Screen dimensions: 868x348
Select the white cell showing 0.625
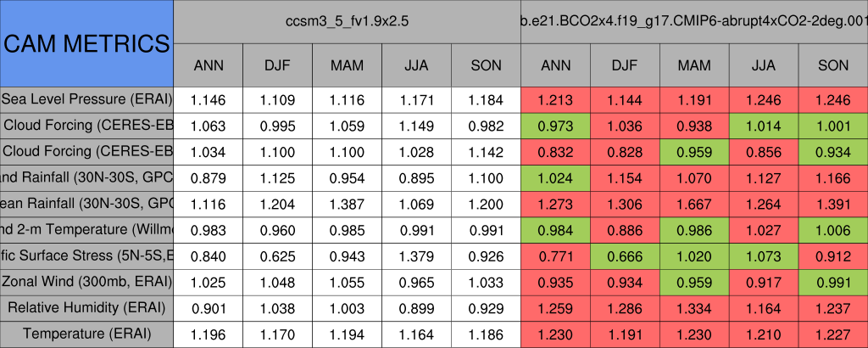[x=277, y=255]
